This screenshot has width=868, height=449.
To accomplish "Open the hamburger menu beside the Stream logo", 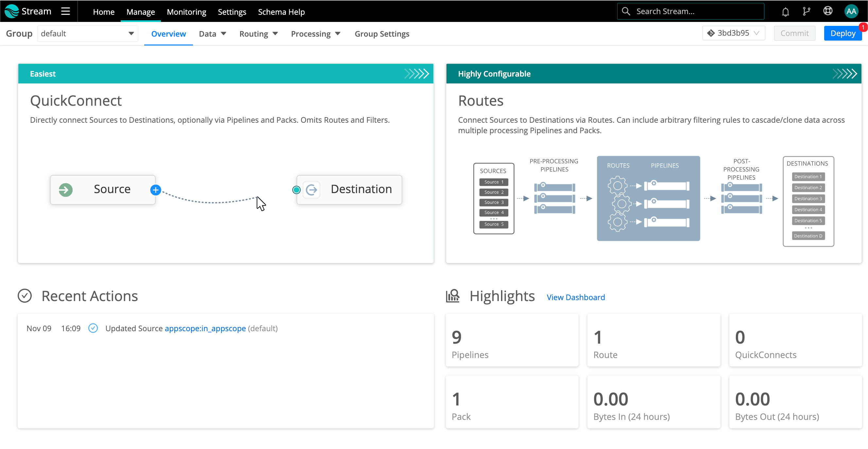I will pyautogui.click(x=65, y=11).
